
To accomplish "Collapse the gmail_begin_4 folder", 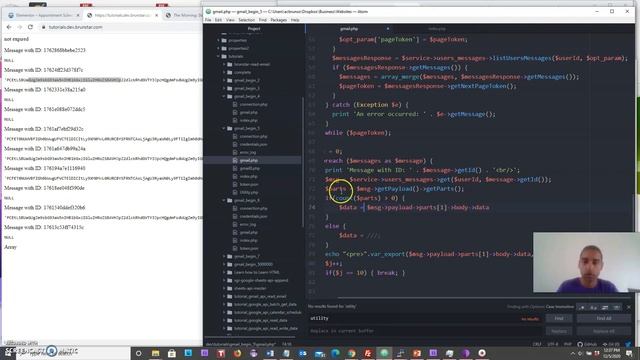I will 224,96.
